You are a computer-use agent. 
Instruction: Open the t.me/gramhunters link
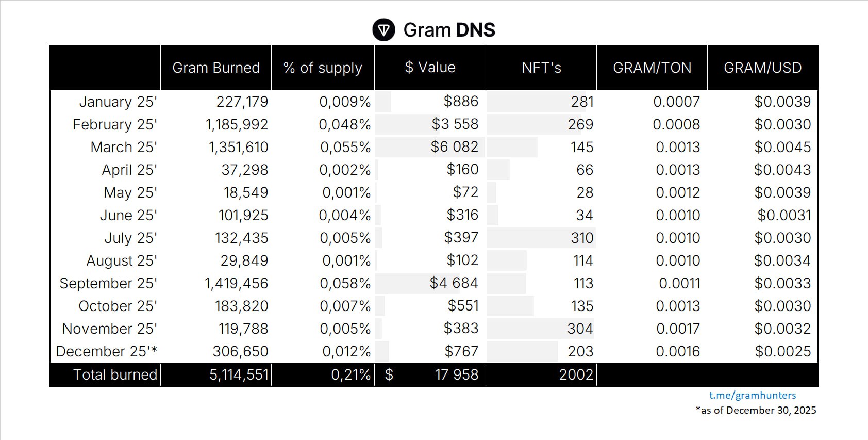coord(752,395)
